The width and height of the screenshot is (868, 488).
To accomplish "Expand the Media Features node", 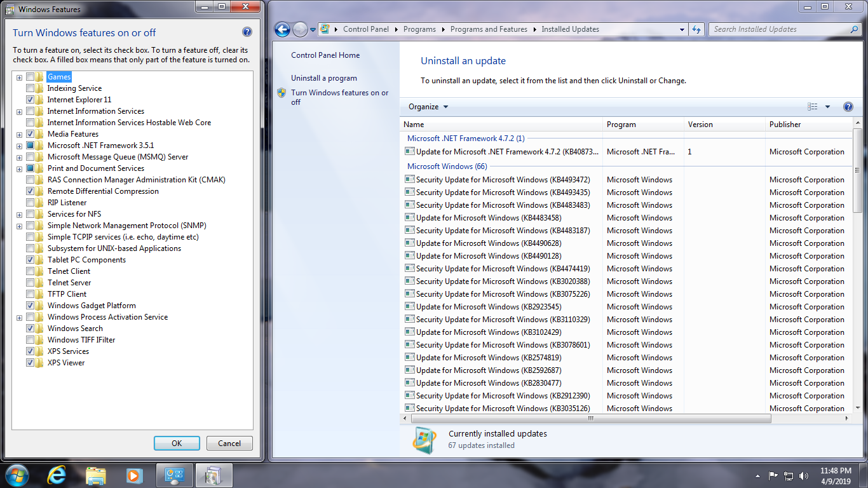I will click(20, 135).
